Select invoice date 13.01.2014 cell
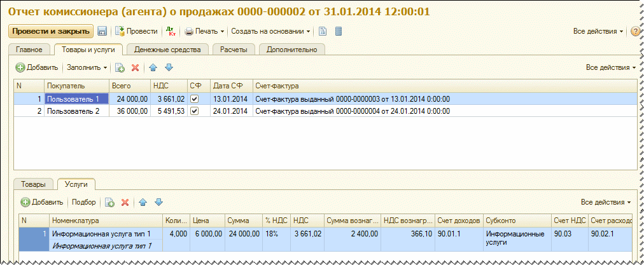The width and height of the screenshot is (644, 265). click(x=231, y=99)
